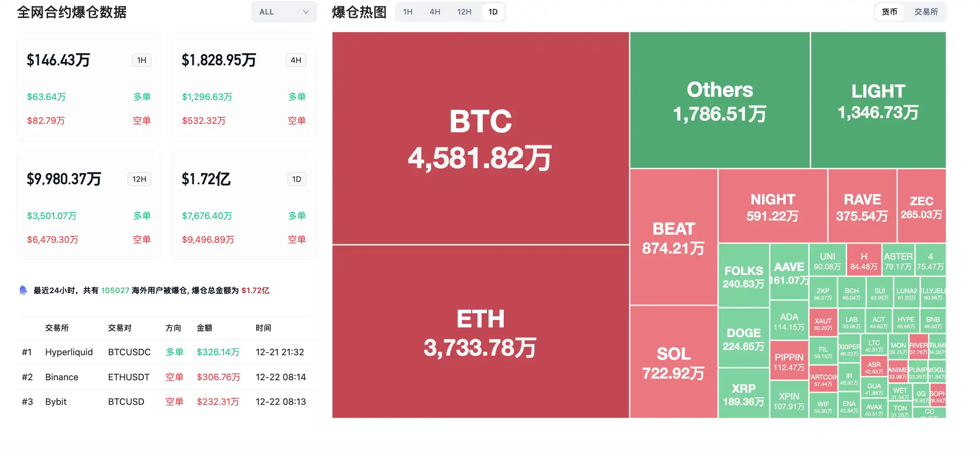Click the SOL tile showing 722.92万
980x450 pixels.
coord(673,363)
